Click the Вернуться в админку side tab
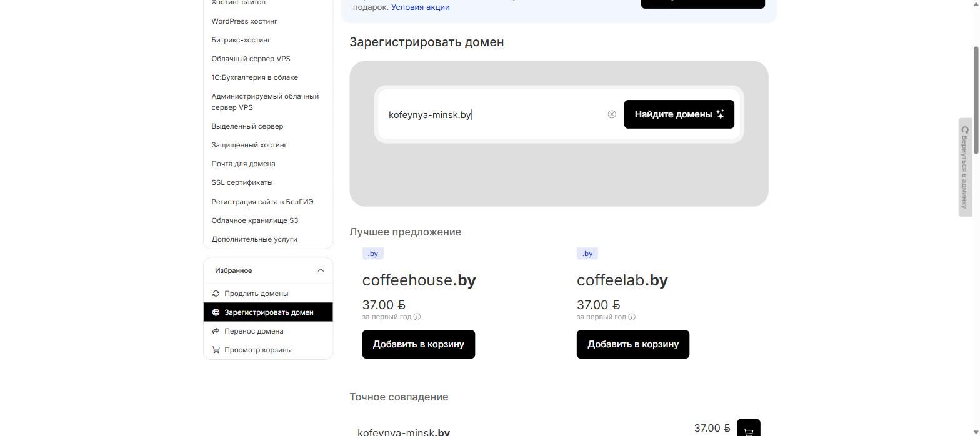This screenshot has height=436, width=980. click(965, 167)
